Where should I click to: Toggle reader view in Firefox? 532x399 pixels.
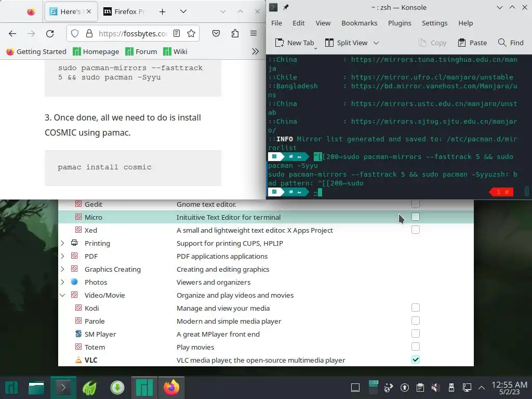[177, 33]
